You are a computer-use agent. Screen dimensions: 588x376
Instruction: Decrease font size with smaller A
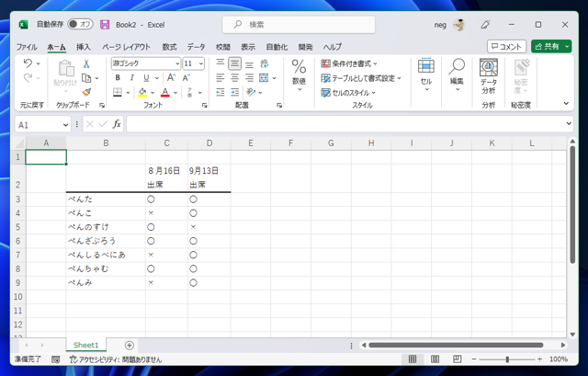pyautogui.click(x=187, y=77)
